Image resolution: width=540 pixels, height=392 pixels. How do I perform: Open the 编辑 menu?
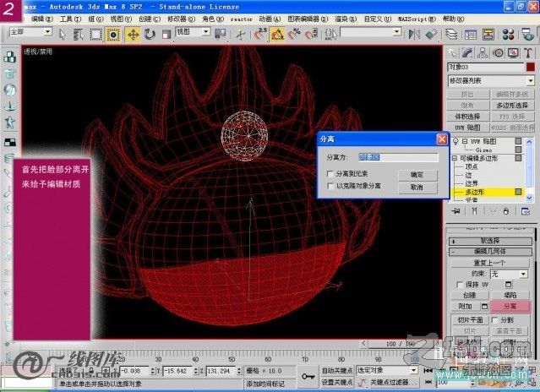point(42,19)
